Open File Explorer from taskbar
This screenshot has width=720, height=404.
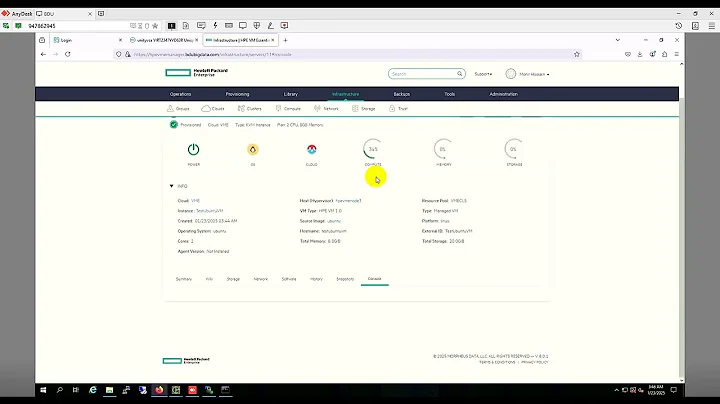[x=109, y=390]
